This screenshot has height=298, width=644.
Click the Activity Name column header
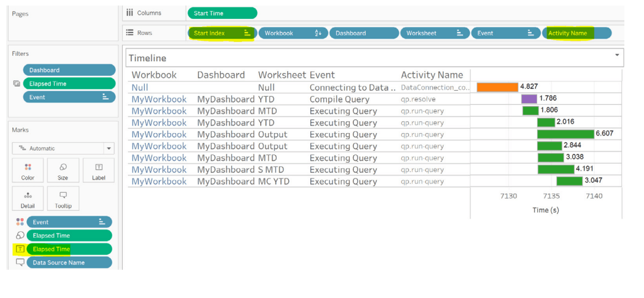click(432, 75)
